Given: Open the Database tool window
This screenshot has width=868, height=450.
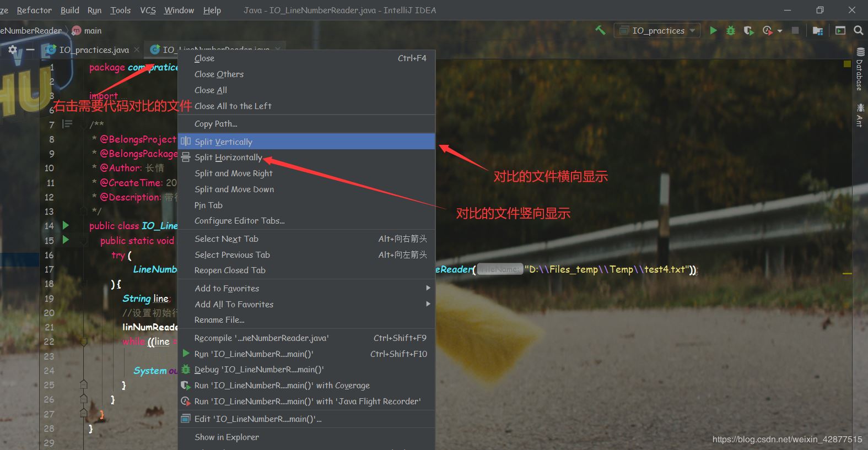Looking at the screenshot, I should point(860,69).
